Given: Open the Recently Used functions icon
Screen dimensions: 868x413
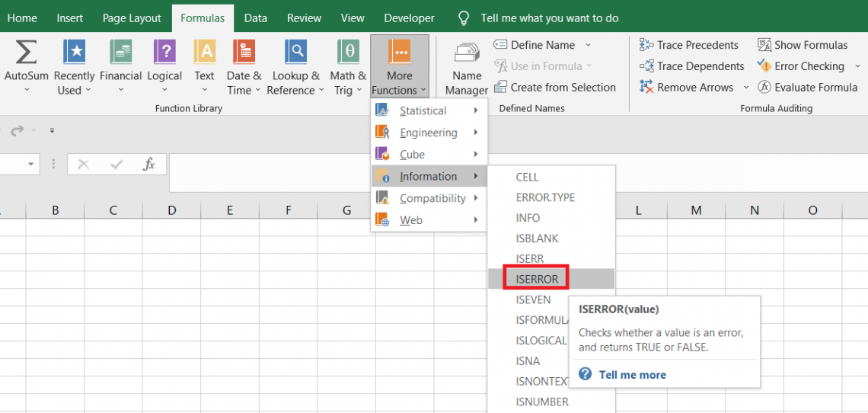Looking at the screenshot, I should point(75,53).
